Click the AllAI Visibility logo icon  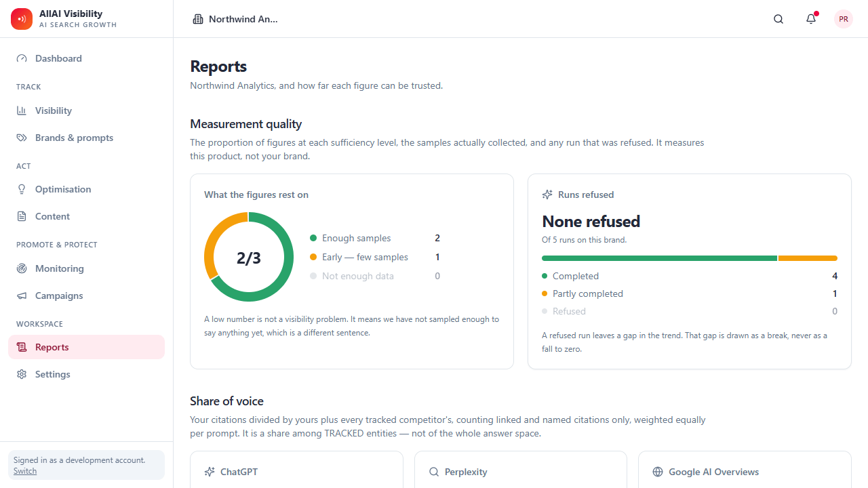(x=22, y=19)
